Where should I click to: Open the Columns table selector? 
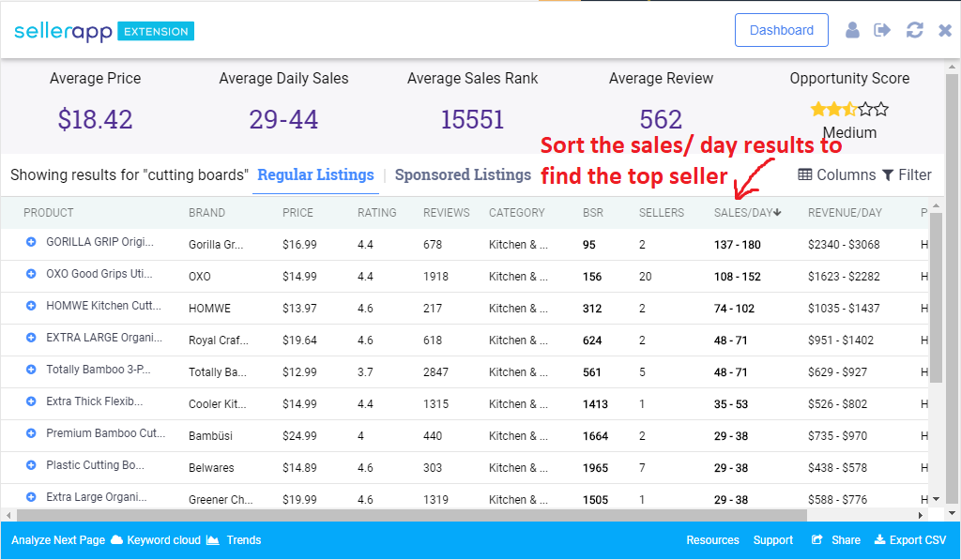pos(836,175)
